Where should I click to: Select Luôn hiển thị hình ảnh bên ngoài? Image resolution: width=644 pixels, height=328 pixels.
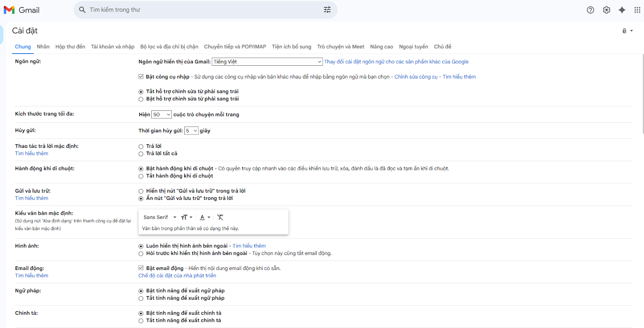[x=141, y=246]
